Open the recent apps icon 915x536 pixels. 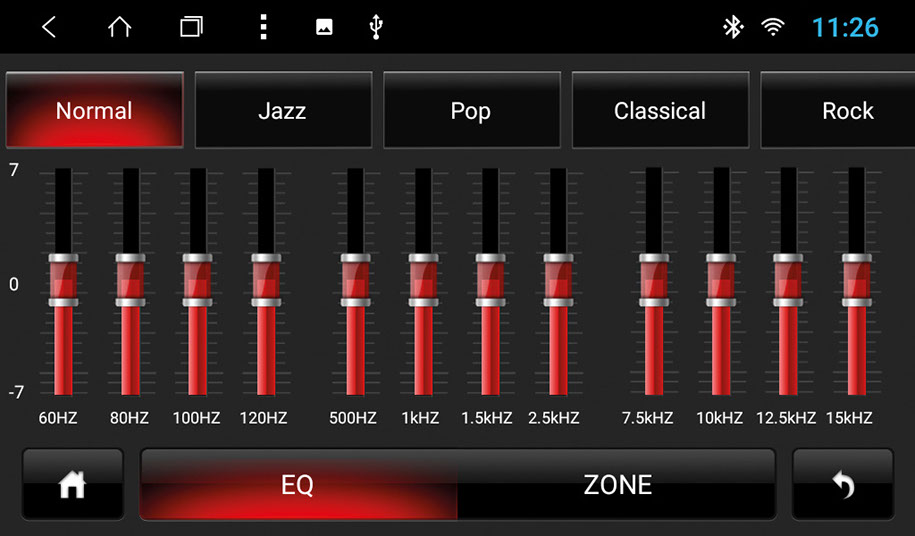pyautogui.click(x=191, y=27)
